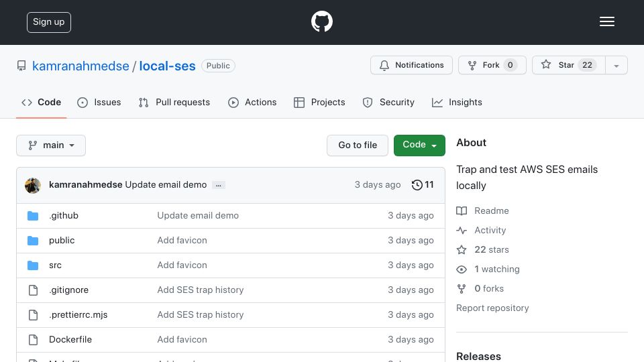Open the 1 watching link
Viewport: 644px width, 362px height.
(497, 269)
